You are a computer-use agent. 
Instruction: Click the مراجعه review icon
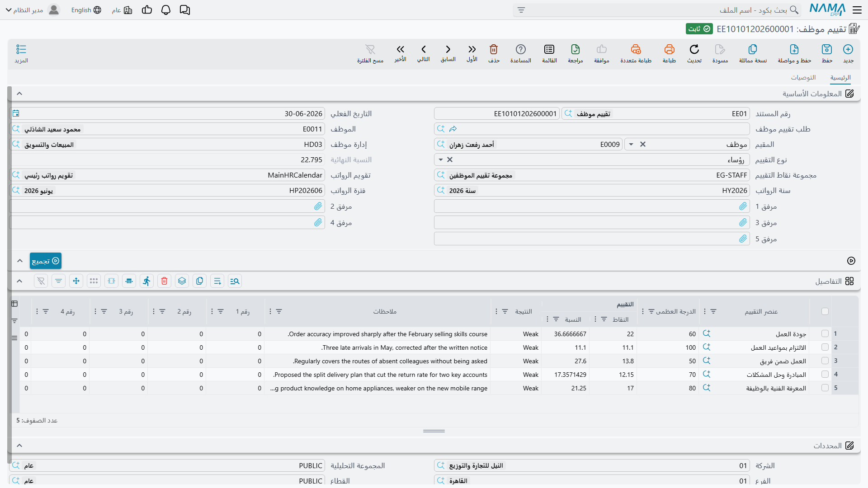point(576,49)
